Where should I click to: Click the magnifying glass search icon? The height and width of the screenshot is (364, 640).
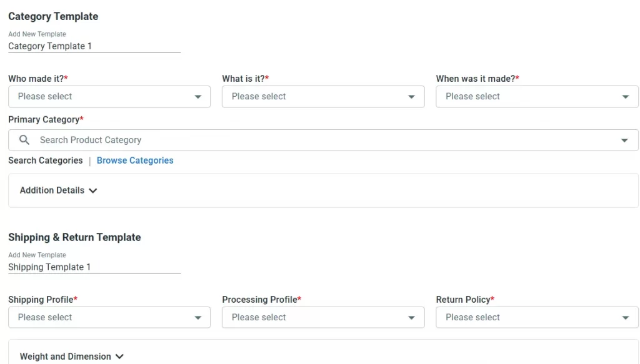coord(23,140)
